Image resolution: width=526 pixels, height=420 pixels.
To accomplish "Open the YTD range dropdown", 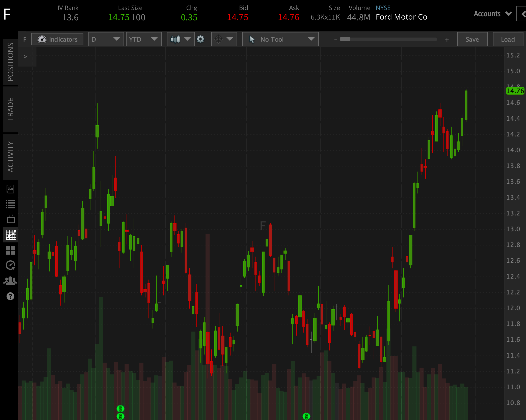I will tap(144, 39).
